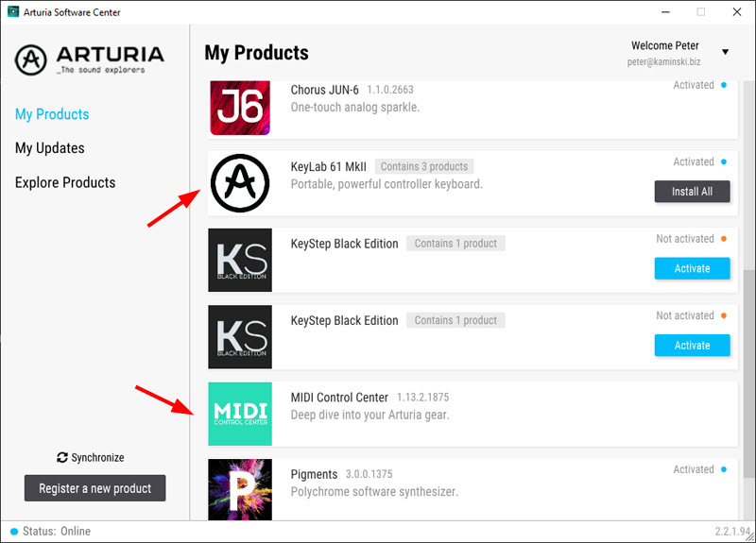Expand second KeyStep 'Contains 1 product' tag
This screenshot has width=756, height=543.
tap(455, 321)
